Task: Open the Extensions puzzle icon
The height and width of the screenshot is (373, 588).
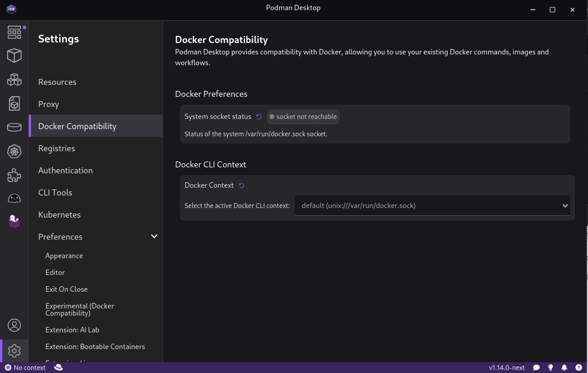Action: pos(14,175)
